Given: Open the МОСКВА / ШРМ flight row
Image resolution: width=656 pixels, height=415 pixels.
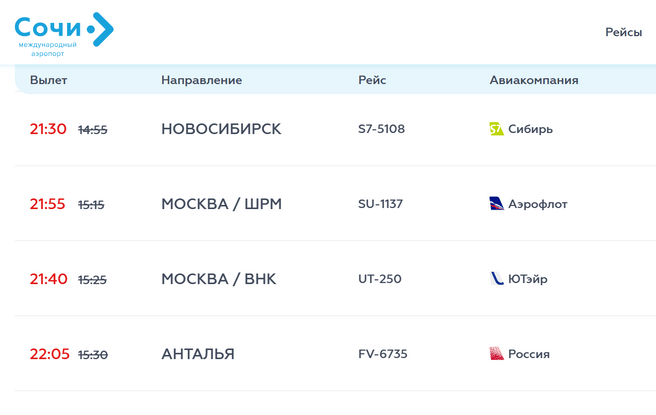Looking at the screenshot, I should click(221, 204).
